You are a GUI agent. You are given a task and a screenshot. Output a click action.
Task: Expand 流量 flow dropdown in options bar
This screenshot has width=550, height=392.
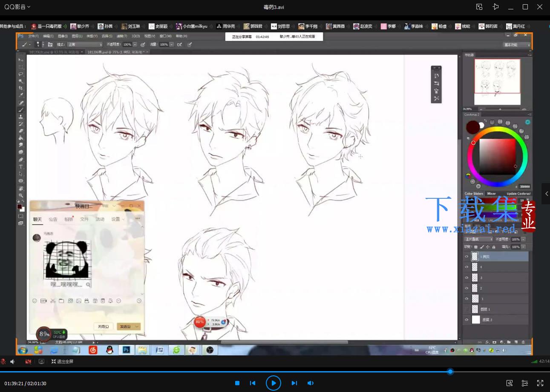pyautogui.click(x=172, y=44)
